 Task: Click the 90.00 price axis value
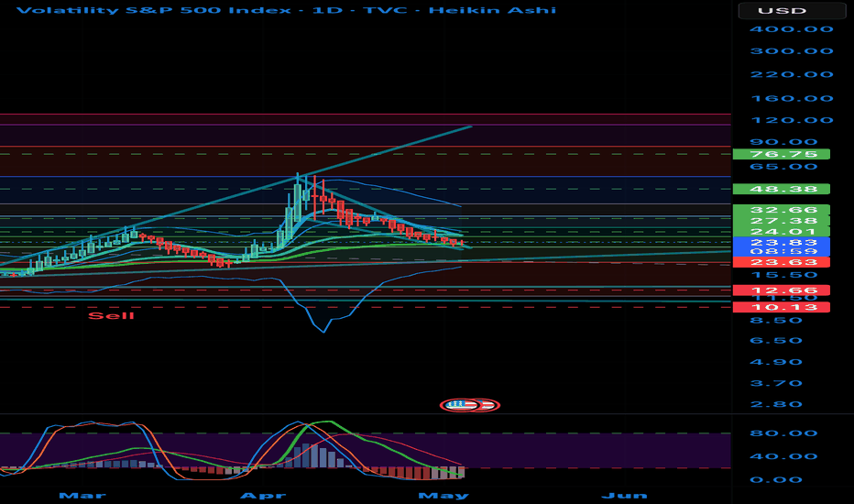(x=783, y=142)
